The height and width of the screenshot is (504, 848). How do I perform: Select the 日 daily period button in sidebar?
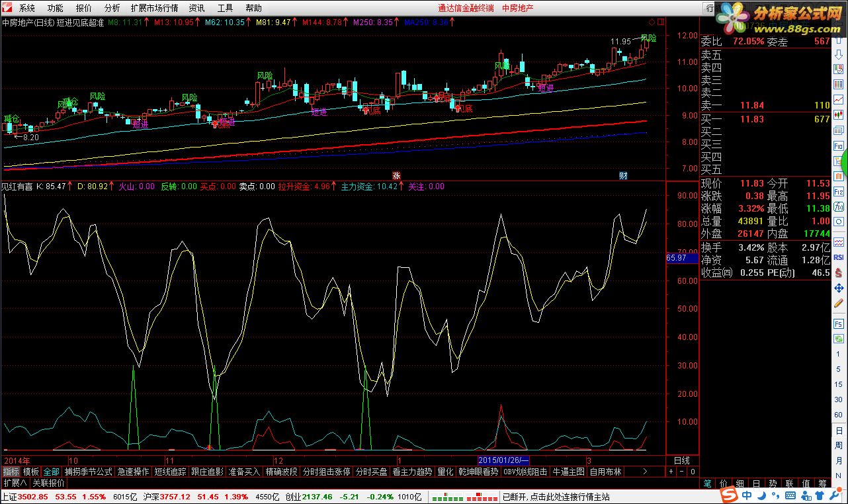coord(838,430)
